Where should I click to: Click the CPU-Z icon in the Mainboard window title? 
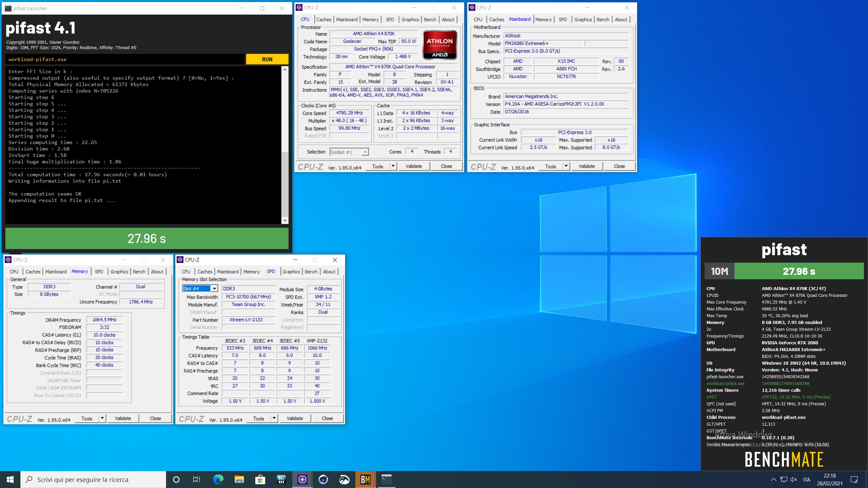[x=472, y=7]
